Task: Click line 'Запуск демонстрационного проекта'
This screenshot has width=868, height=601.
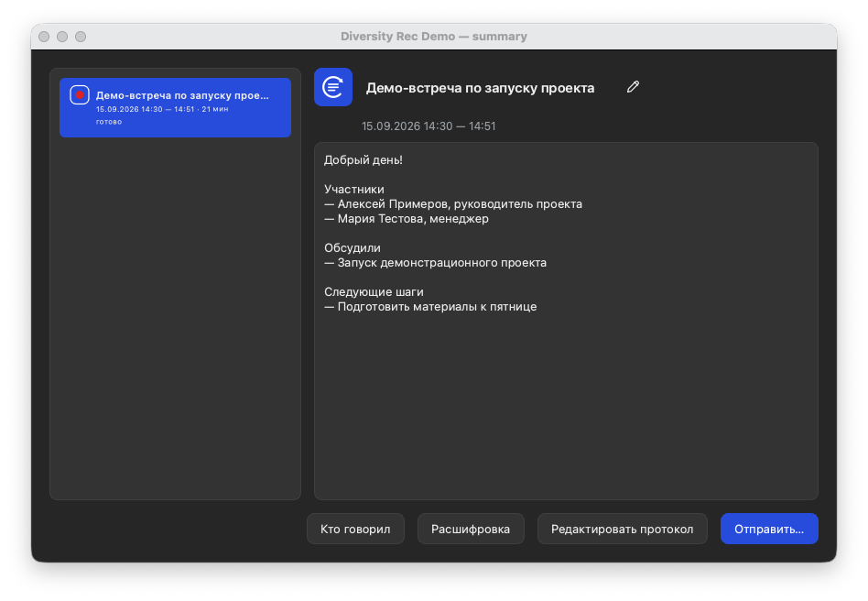Action: point(441,263)
